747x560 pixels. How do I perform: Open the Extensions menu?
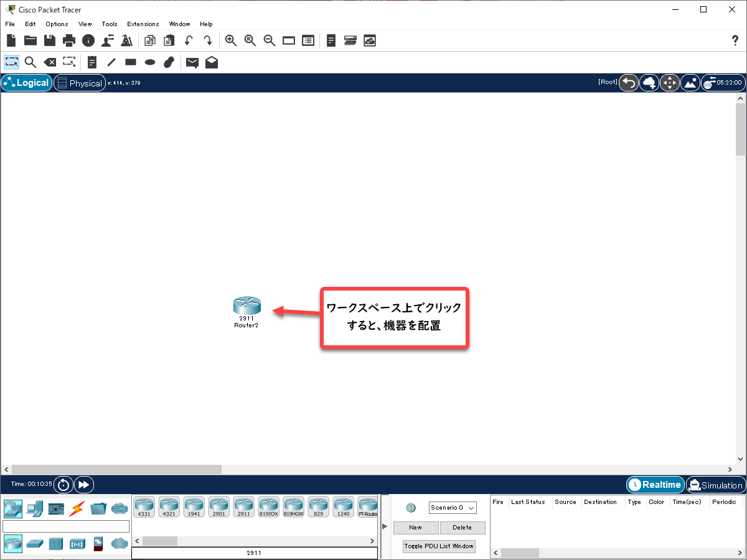pos(143,24)
